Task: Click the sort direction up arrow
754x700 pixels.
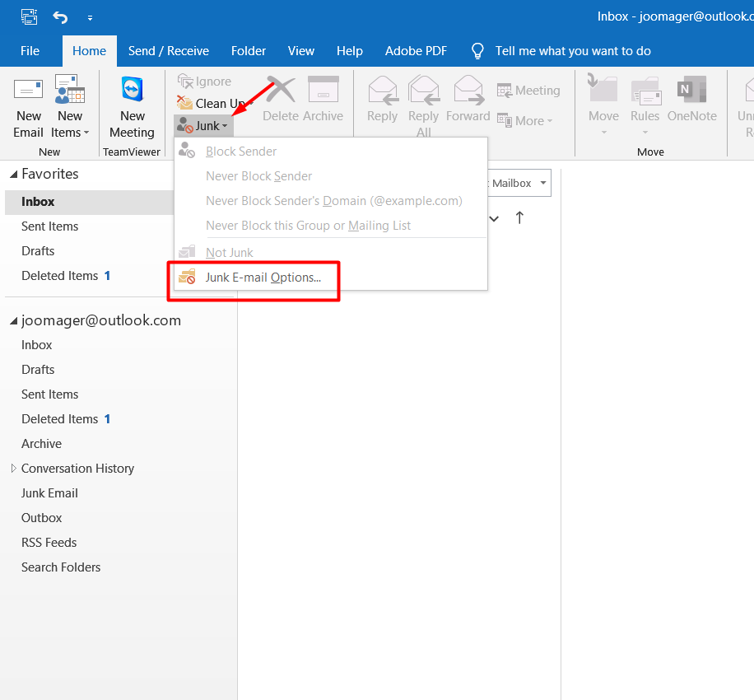Action: [519, 218]
